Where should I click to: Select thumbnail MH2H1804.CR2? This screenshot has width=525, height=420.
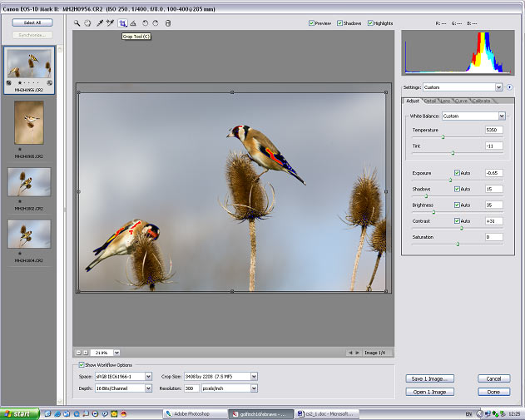pos(29,234)
